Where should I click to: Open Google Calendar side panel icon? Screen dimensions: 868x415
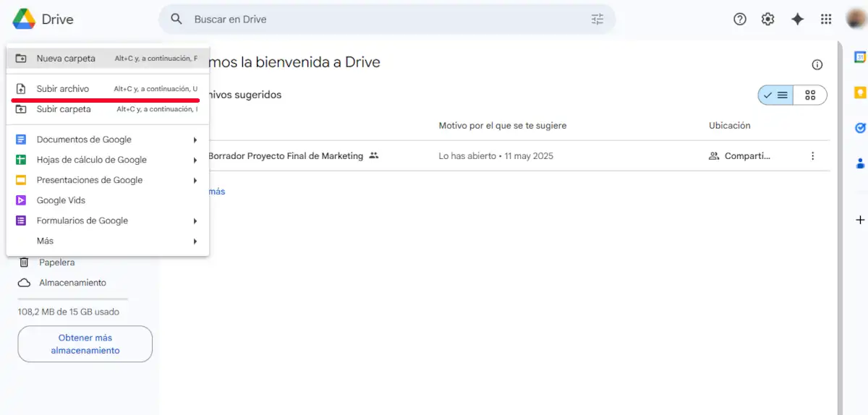point(860,57)
